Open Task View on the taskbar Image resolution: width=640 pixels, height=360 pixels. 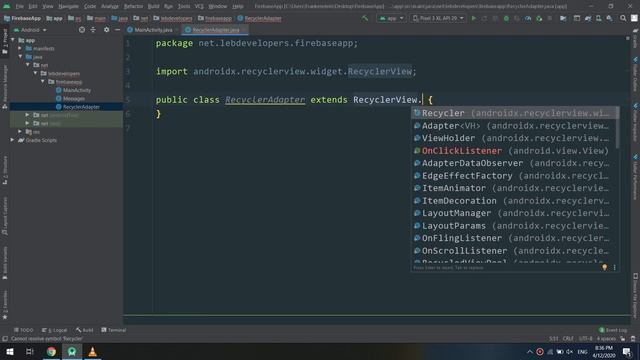point(30,351)
